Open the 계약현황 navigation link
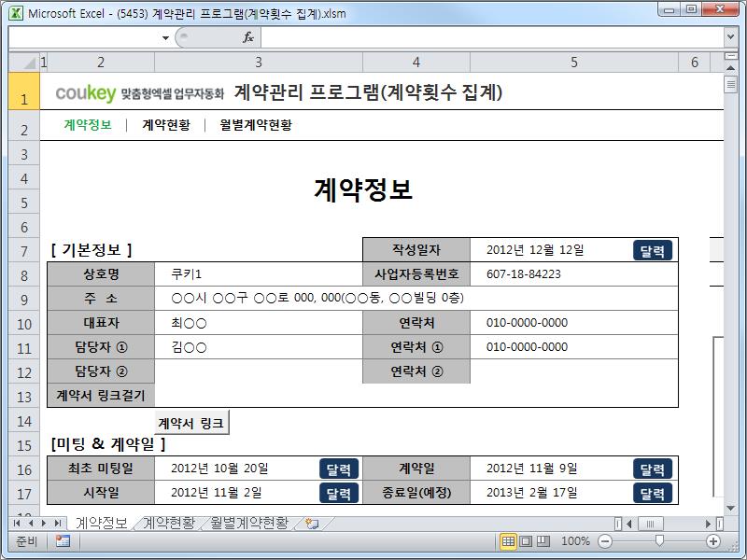 pyautogui.click(x=166, y=125)
